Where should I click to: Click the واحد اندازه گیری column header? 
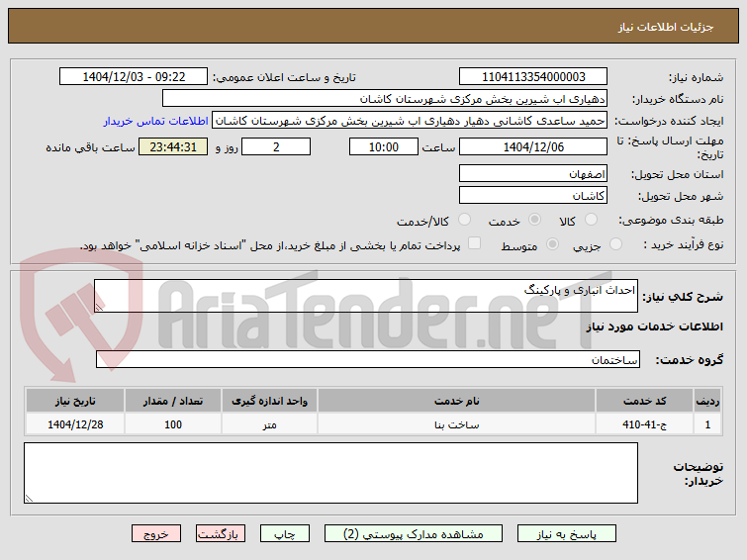[270, 401]
